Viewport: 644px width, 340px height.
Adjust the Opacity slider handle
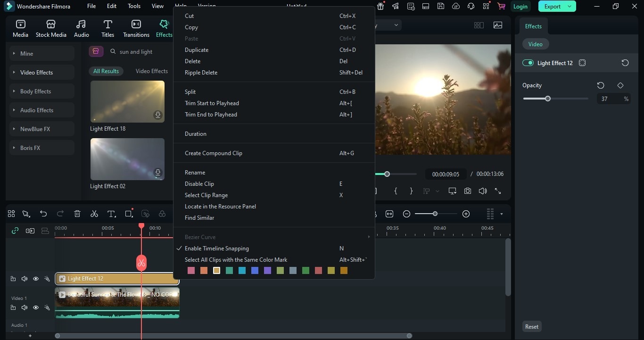(548, 99)
